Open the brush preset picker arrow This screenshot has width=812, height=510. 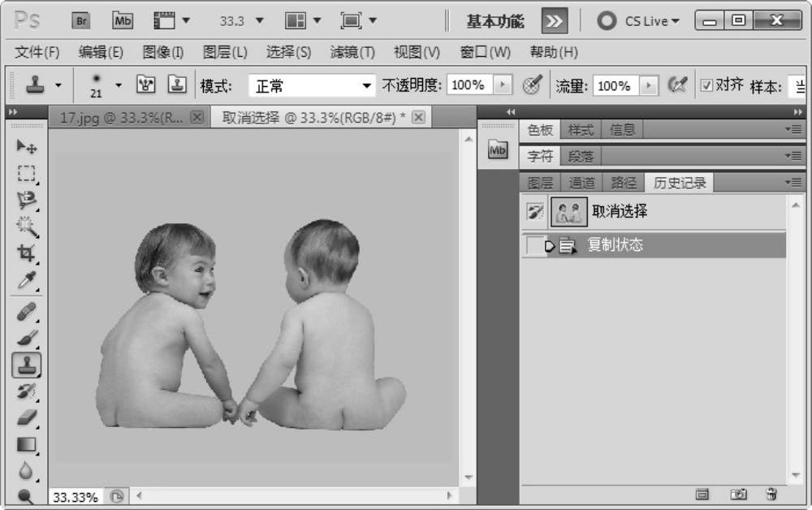pyautogui.click(x=119, y=84)
